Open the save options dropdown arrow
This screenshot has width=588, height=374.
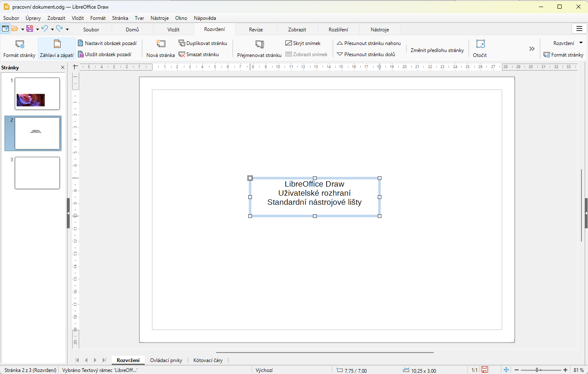tap(38, 29)
